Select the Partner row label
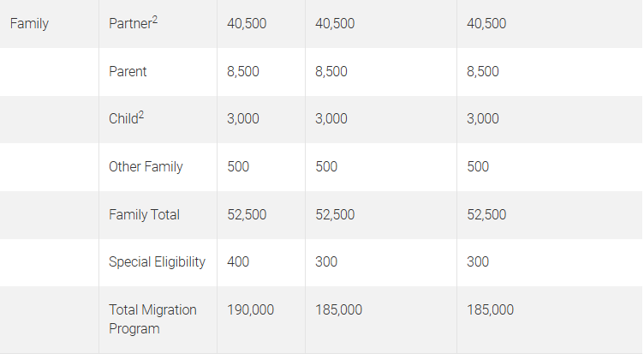Viewport: 644px width, 354px height. tap(129, 24)
